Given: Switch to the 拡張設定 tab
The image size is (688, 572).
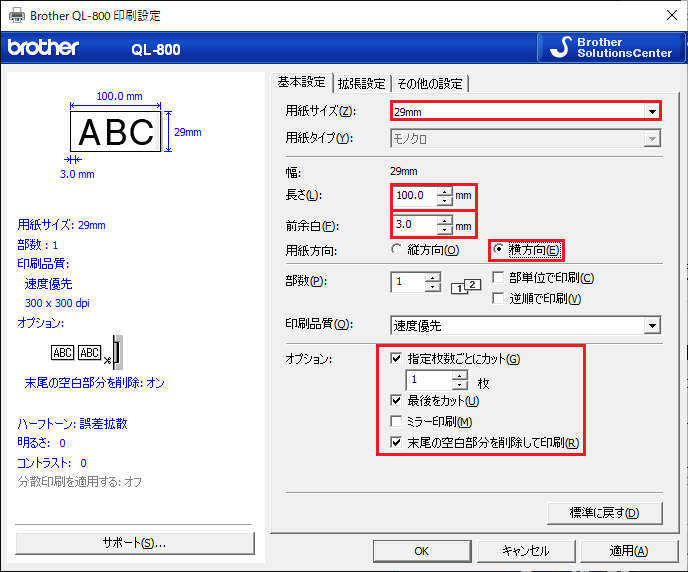Looking at the screenshot, I should pos(361,83).
